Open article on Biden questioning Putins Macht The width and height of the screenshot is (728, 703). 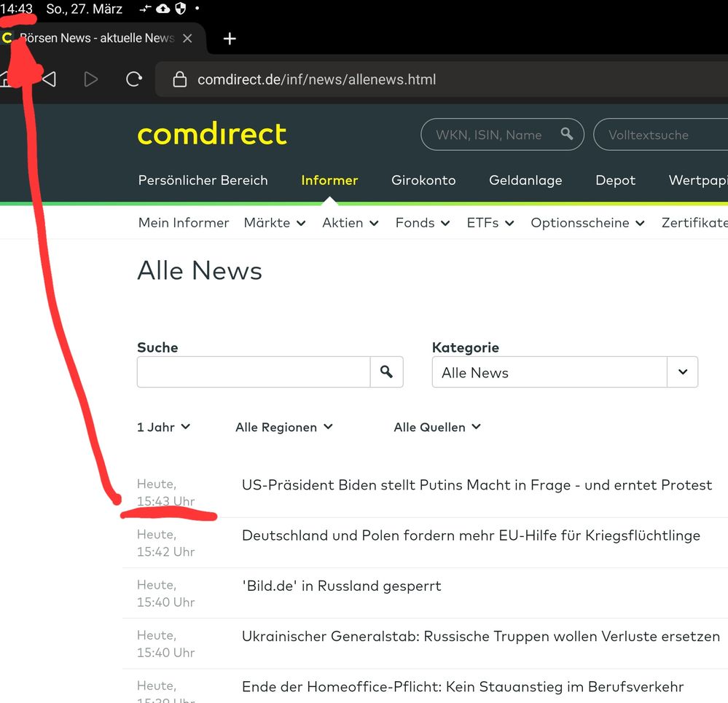(477, 485)
